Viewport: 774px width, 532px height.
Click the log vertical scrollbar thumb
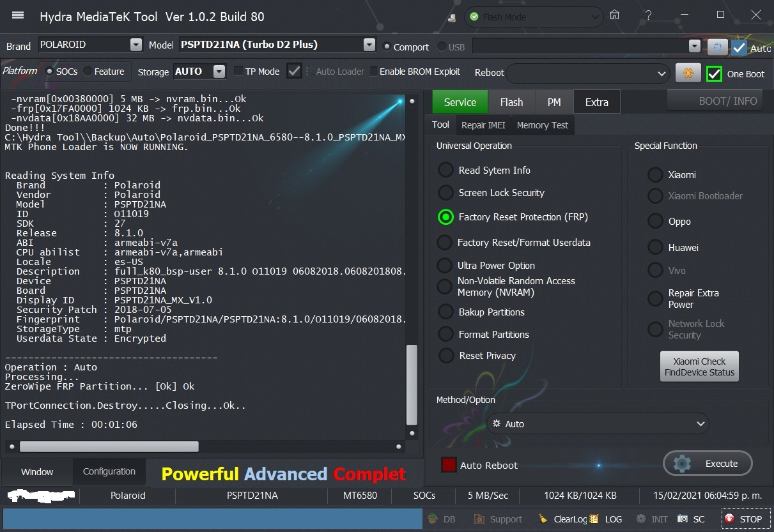click(x=412, y=385)
